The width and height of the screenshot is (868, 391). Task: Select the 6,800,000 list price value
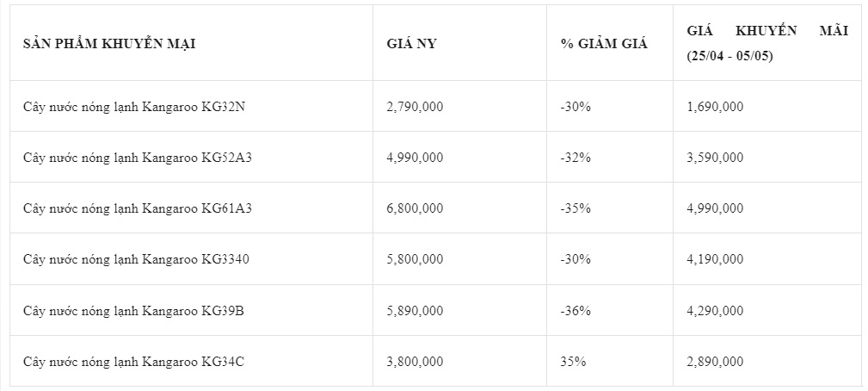(416, 208)
